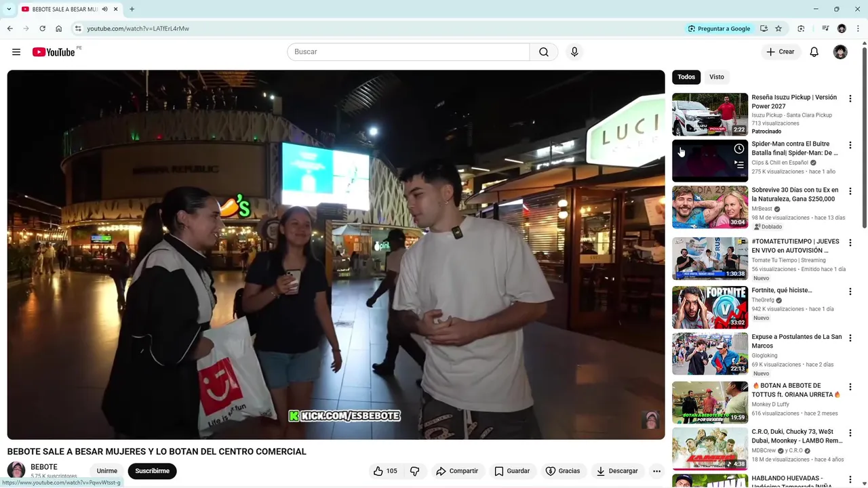The image size is (868, 488).
Task: Select the Todos filter chip
Action: point(686,77)
